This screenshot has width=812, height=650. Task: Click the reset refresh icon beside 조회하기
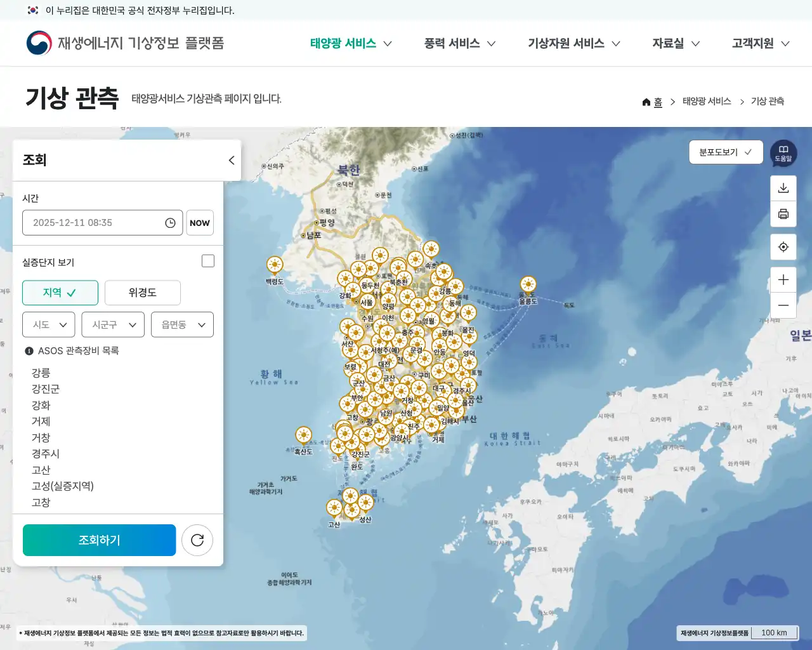coord(197,540)
